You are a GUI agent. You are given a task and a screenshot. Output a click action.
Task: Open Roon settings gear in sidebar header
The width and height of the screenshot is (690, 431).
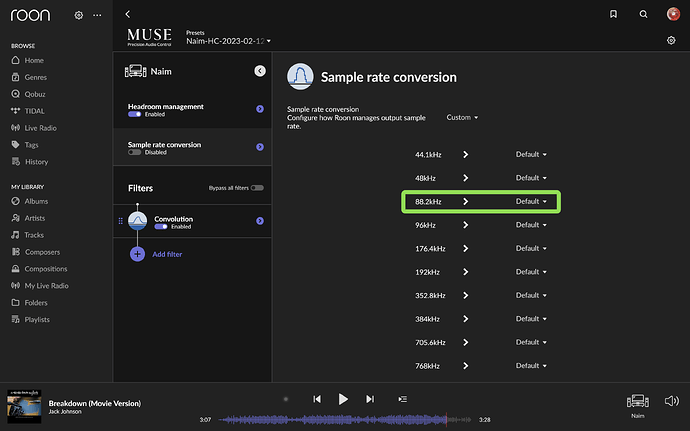click(x=79, y=15)
